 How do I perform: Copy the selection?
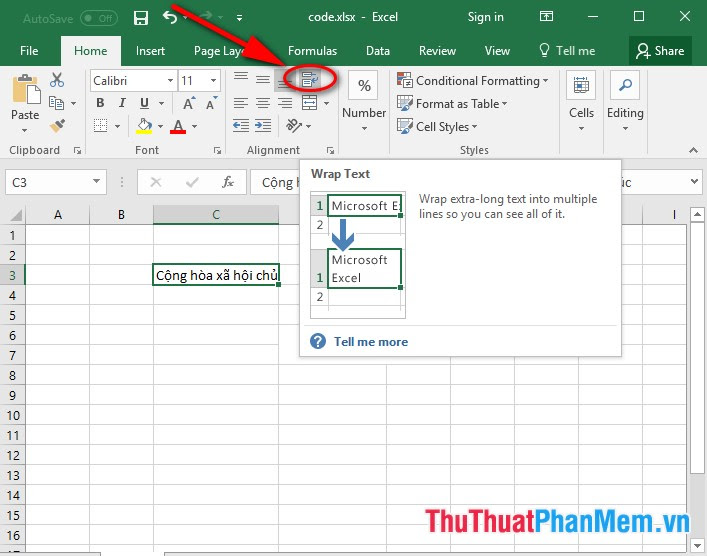coord(56,103)
